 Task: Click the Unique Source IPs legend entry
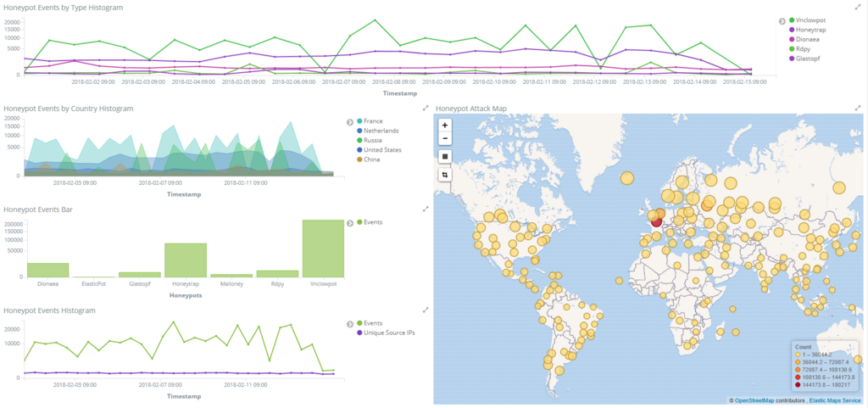click(386, 333)
